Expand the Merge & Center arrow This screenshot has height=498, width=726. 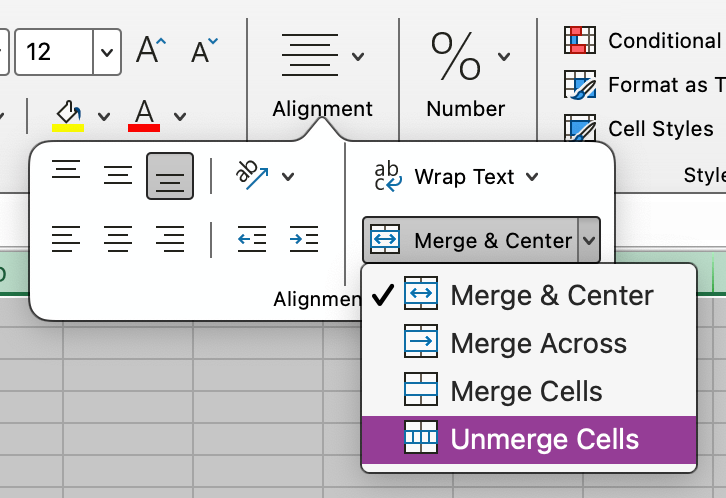click(590, 240)
